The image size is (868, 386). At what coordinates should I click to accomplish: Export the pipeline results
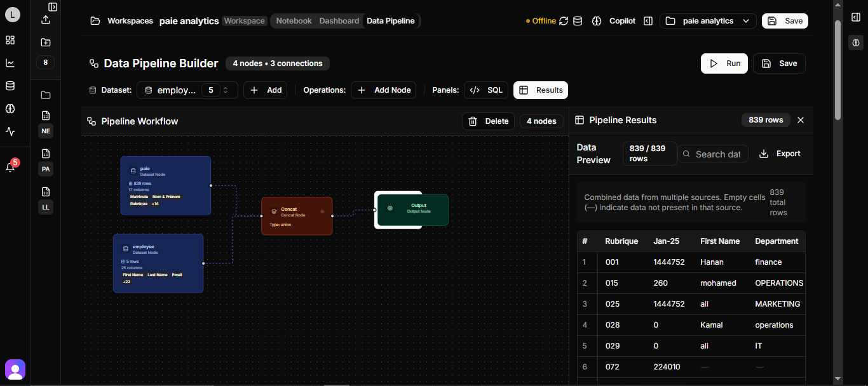pyautogui.click(x=780, y=153)
